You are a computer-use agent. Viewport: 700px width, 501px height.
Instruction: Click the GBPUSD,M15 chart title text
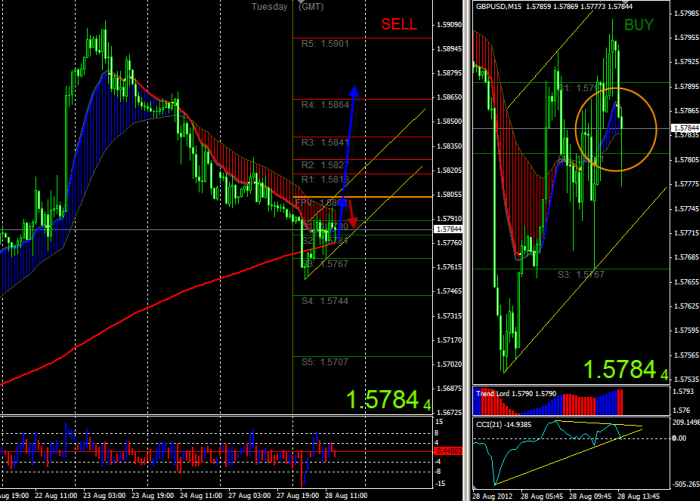click(499, 7)
